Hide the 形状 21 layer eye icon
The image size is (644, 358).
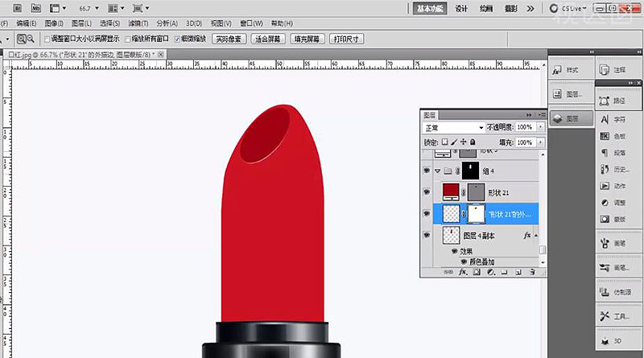[x=427, y=192]
